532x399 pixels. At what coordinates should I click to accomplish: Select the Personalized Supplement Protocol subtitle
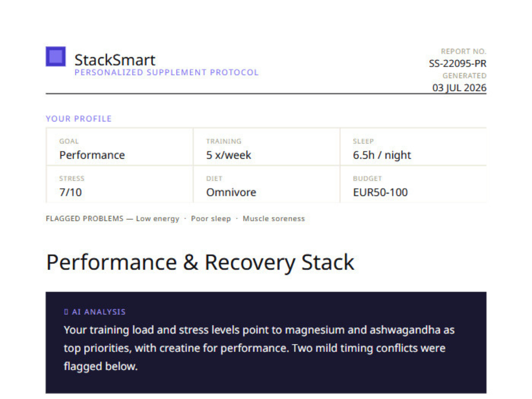coord(166,72)
